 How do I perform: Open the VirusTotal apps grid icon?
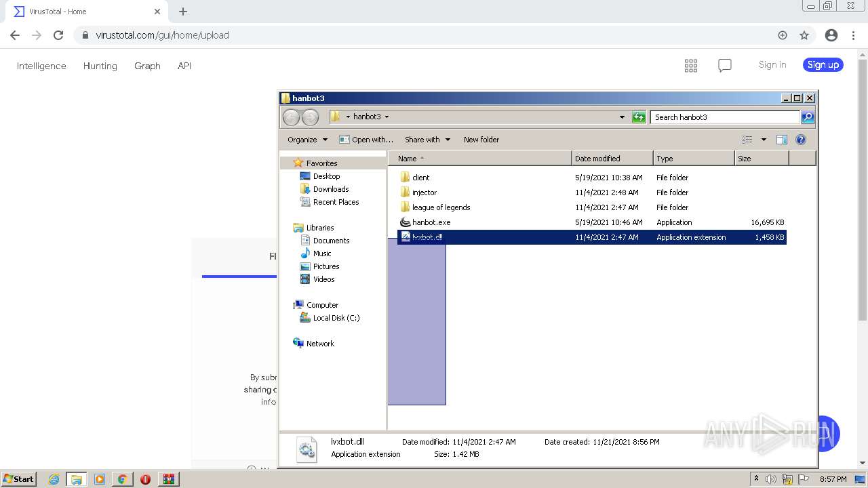(x=691, y=65)
